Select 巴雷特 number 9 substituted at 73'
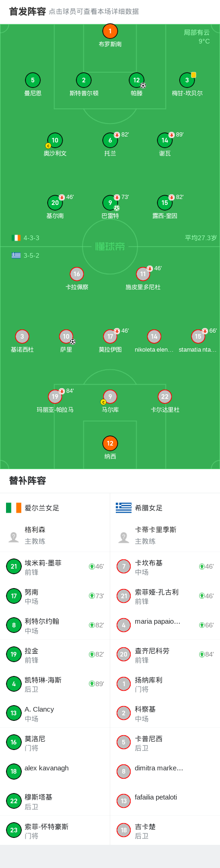 click(x=110, y=203)
